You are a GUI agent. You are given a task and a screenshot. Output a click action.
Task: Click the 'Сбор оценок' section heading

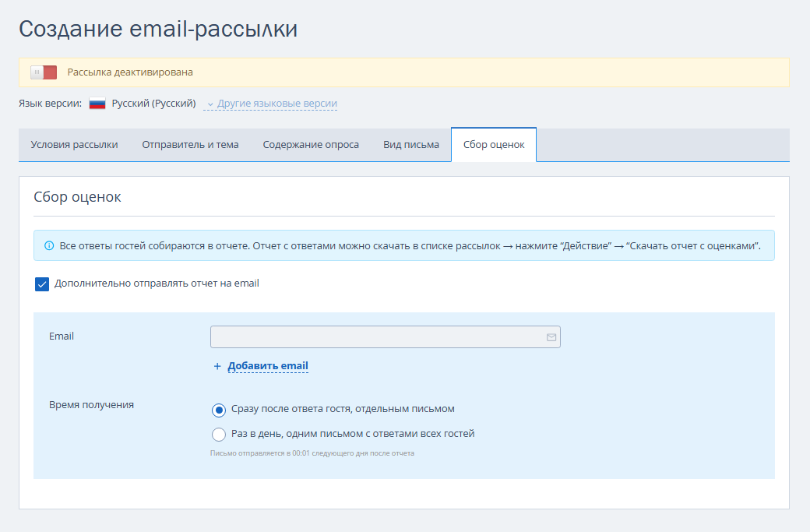click(x=77, y=196)
